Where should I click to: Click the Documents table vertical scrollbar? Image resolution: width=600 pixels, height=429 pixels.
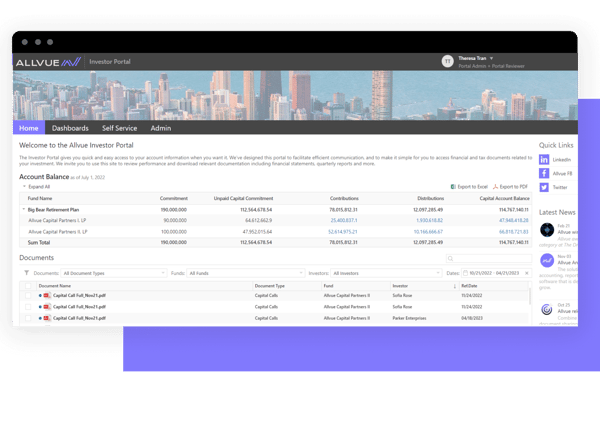pos(530,297)
